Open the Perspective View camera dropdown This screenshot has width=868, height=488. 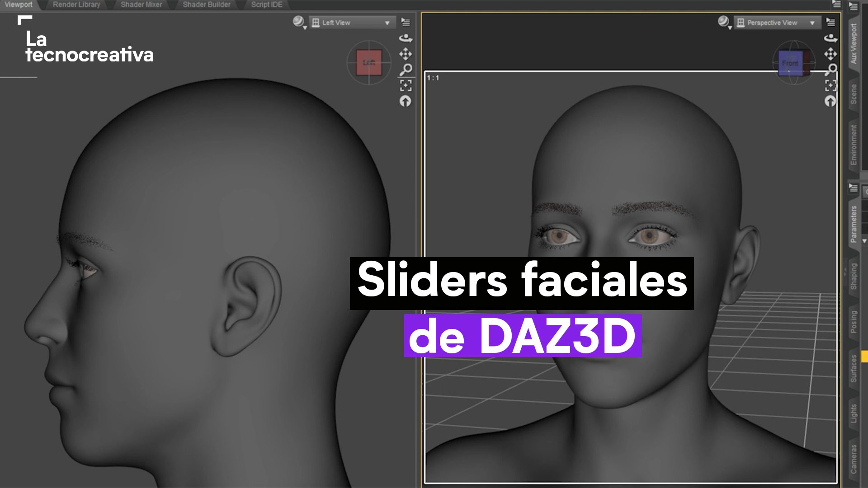tap(777, 23)
